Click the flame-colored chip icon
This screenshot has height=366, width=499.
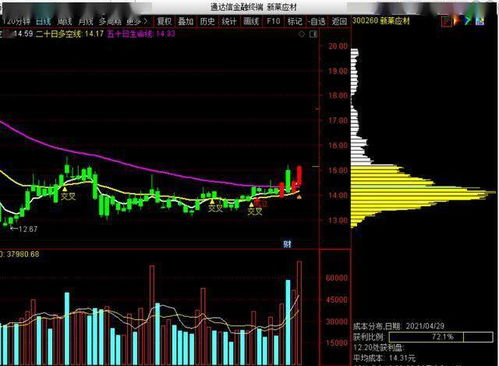tap(457, 21)
